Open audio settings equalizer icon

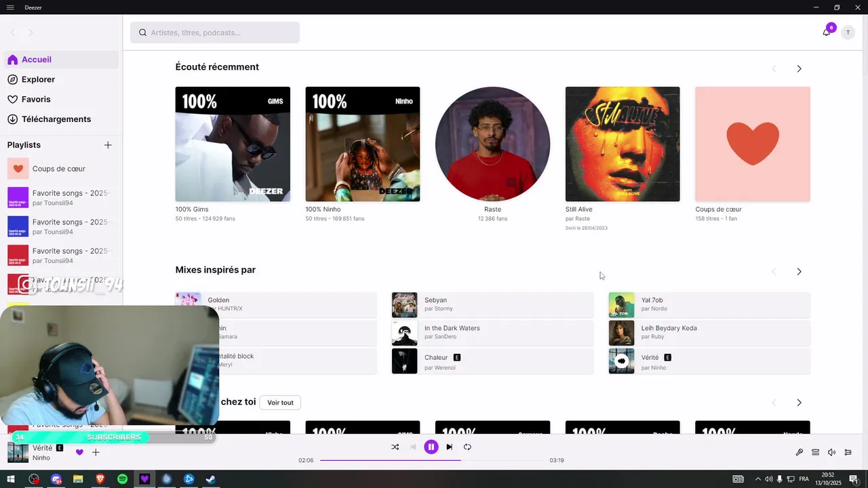[848, 452]
